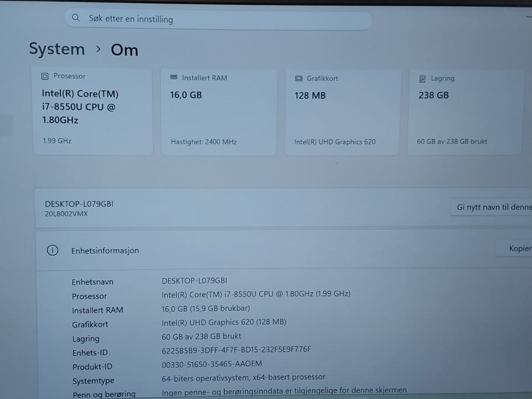Screen dimensions: 532x399
Task: Go back to System breadcrumb
Action: pyautogui.click(x=57, y=49)
